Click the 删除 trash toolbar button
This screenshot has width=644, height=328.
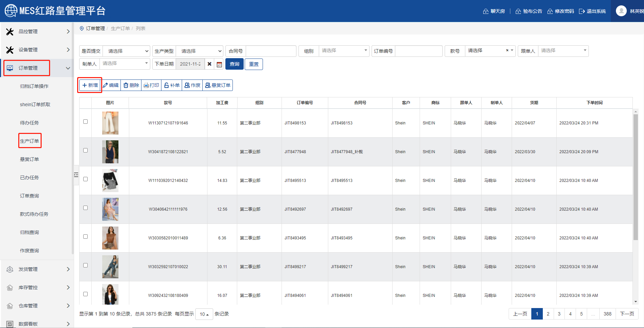click(131, 85)
